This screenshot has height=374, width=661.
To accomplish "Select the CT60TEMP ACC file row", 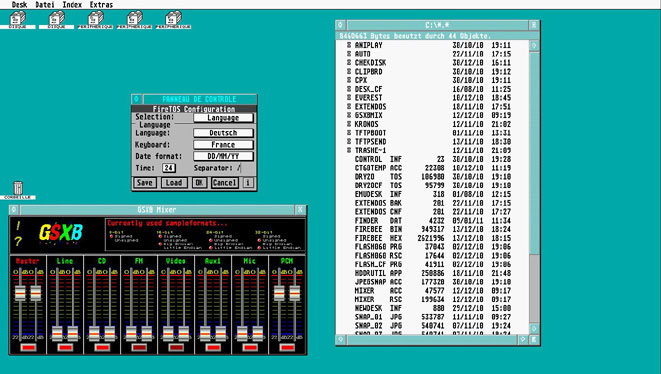I will coord(433,168).
